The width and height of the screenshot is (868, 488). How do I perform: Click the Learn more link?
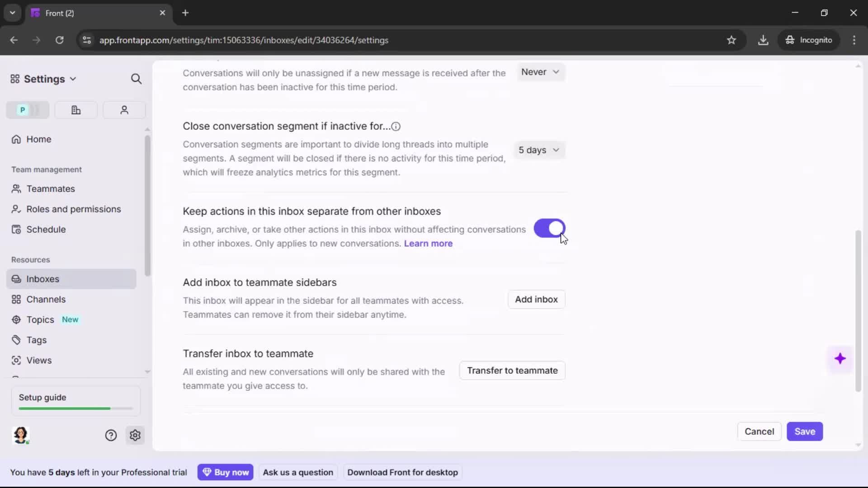coord(428,244)
